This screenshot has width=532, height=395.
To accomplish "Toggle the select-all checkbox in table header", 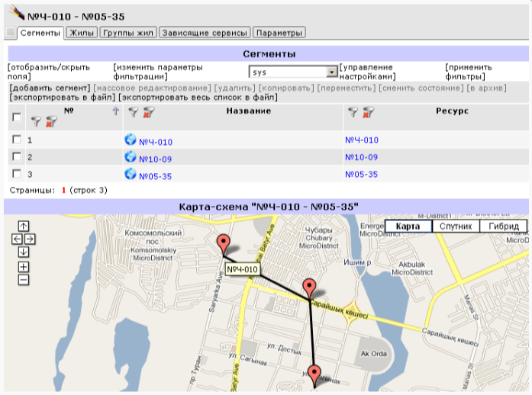I will pos(16,117).
